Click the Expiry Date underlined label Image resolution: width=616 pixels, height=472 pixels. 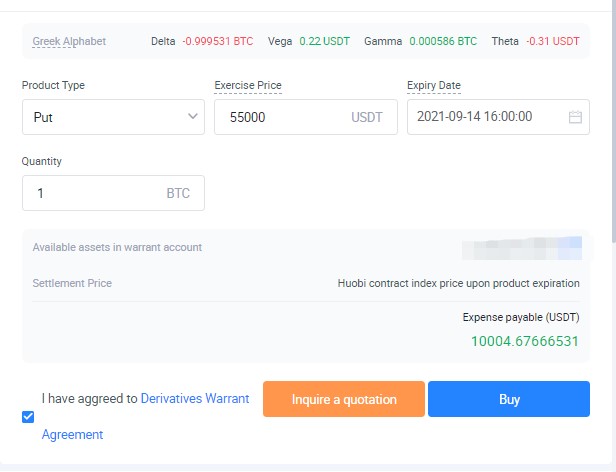pyautogui.click(x=434, y=86)
